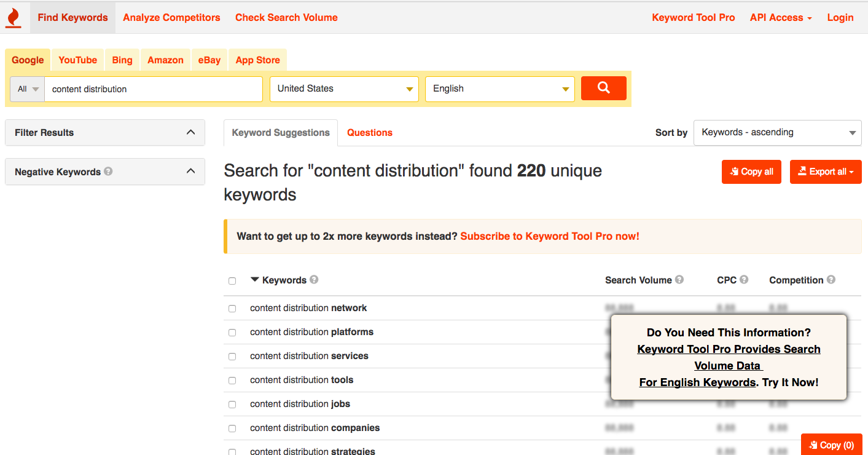Select content distribution tools checkbox

232,381
